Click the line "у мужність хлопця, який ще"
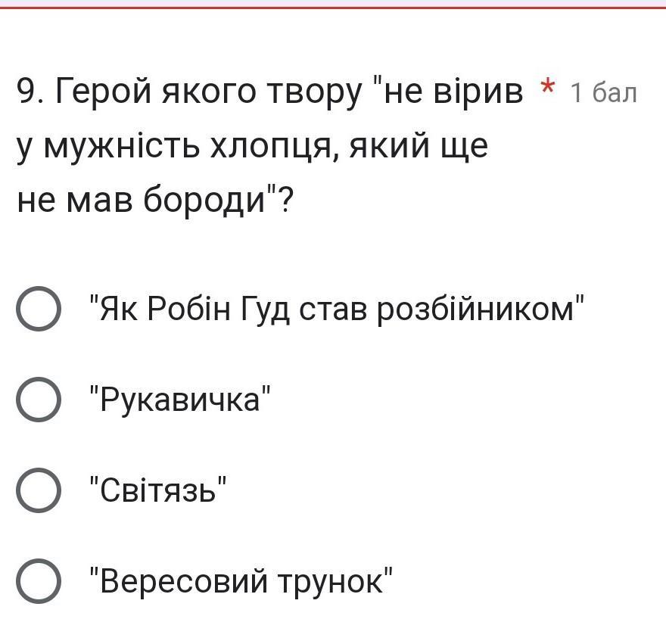666x644 pixels. [x=252, y=146]
